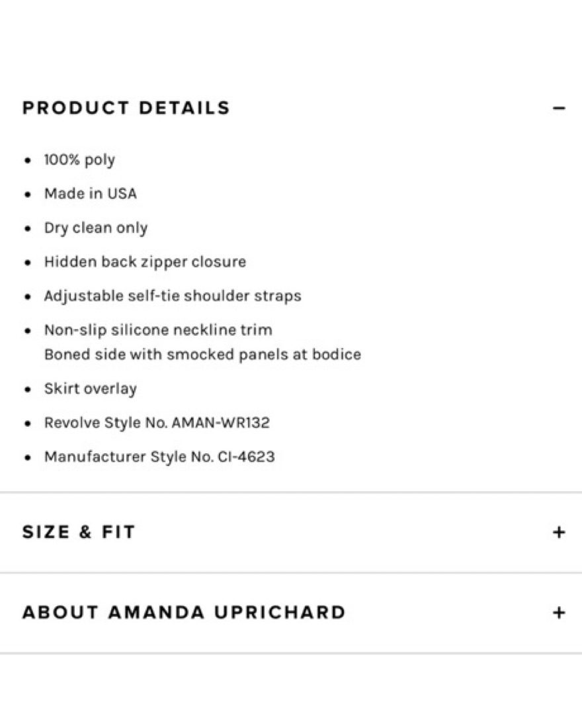Click the bullet before "100% poly"
Screen dimensions: 582x728
pyautogui.click(x=28, y=161)
